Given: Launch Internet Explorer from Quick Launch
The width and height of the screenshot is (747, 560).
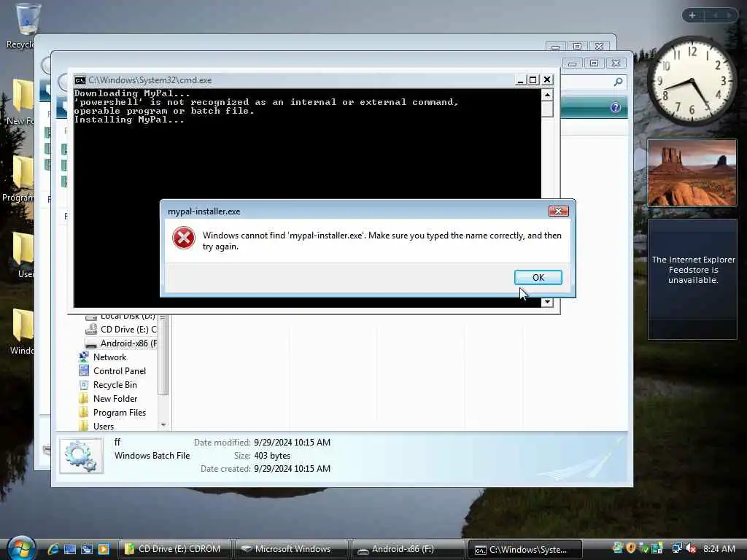Looking at the screenshot, I should point(53,549).
